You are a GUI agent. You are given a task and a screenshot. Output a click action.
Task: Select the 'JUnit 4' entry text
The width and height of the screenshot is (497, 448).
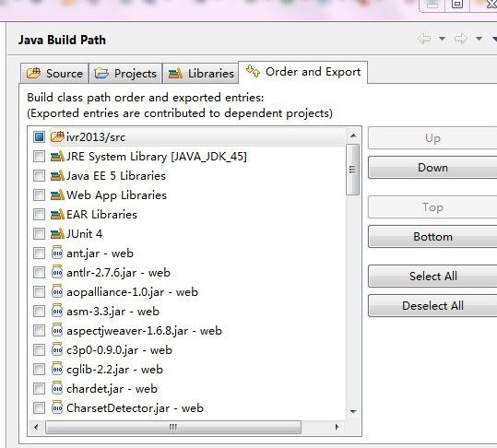pyautogui.click(x=84, y=234)
